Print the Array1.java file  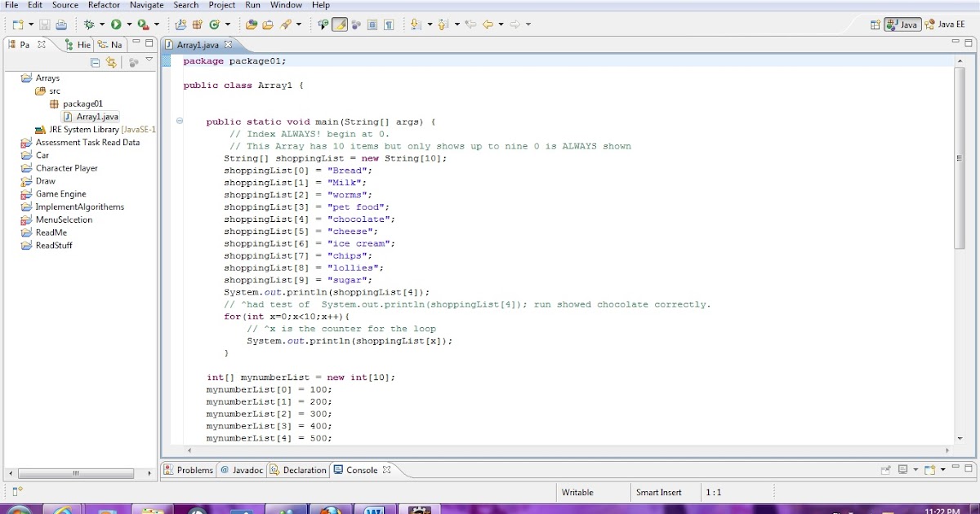pyautogui.click(x=61, y=24)
